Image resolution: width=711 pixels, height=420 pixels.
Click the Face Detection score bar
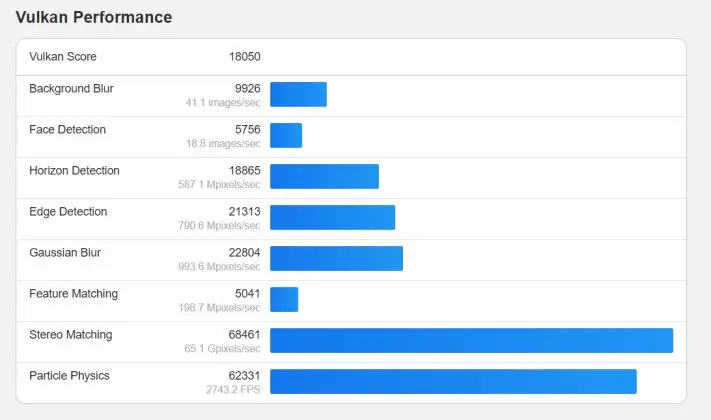click(286, 135)
